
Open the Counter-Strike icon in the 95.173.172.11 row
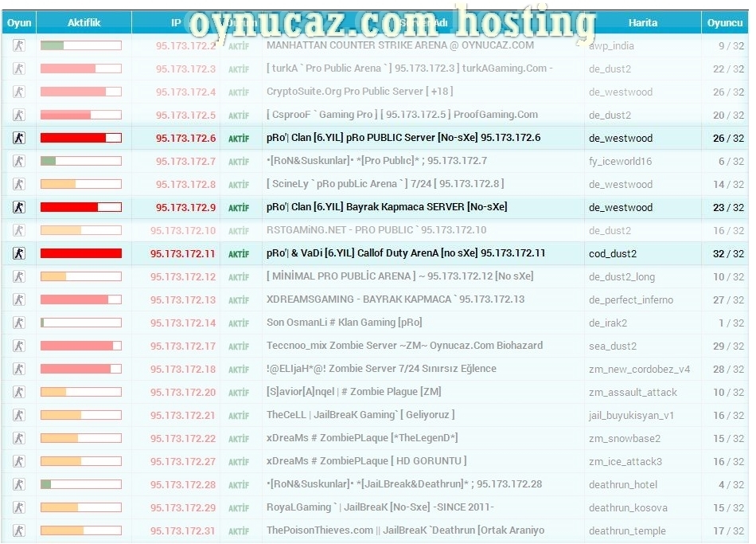tap(19, 253)
